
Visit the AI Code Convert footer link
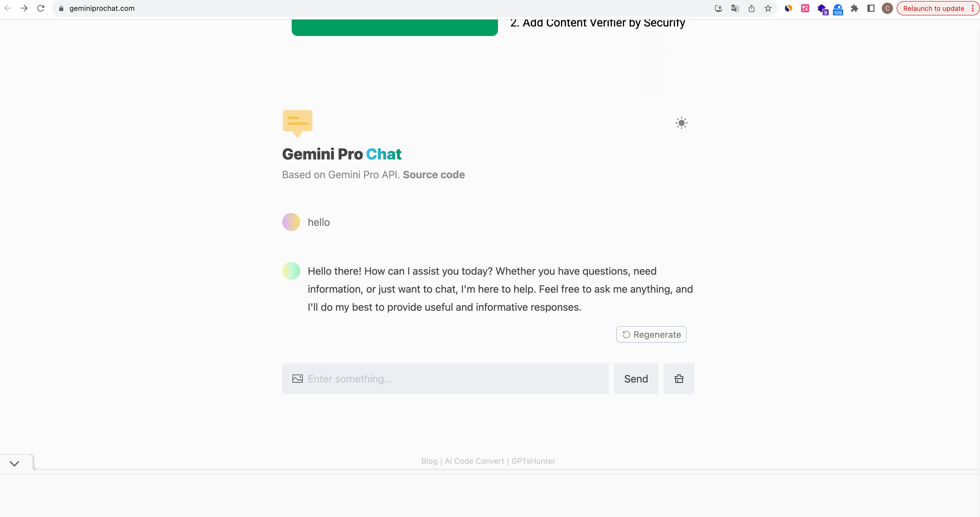pyautogui.click(x=474, y=461)
